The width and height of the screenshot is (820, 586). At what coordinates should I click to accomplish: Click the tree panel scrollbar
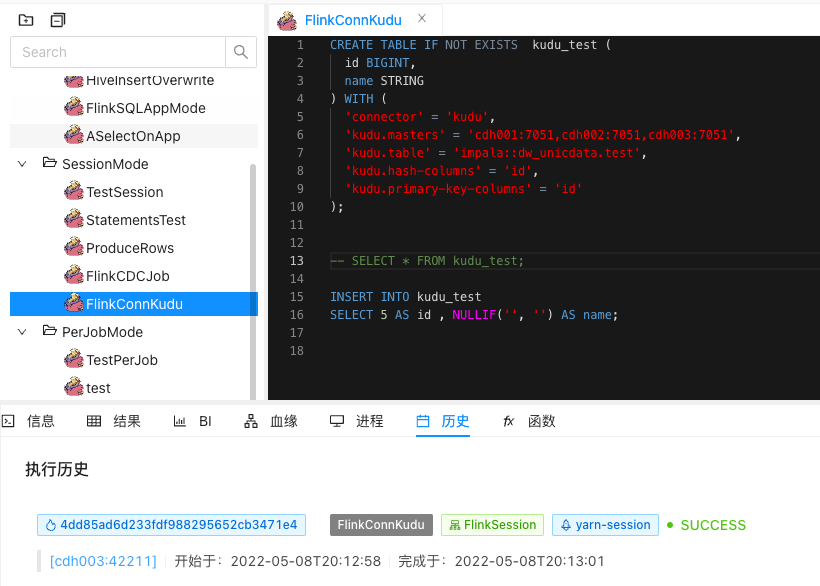click(x=253, y=282)
